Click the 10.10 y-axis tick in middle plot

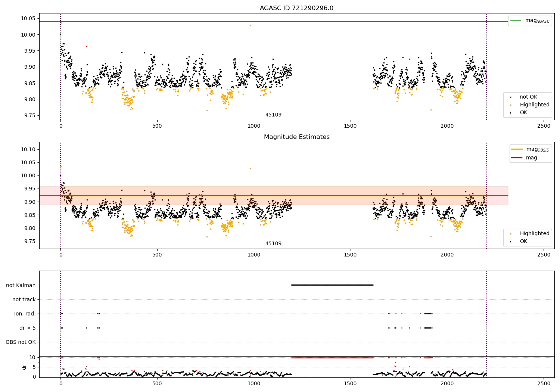point(28,149)
